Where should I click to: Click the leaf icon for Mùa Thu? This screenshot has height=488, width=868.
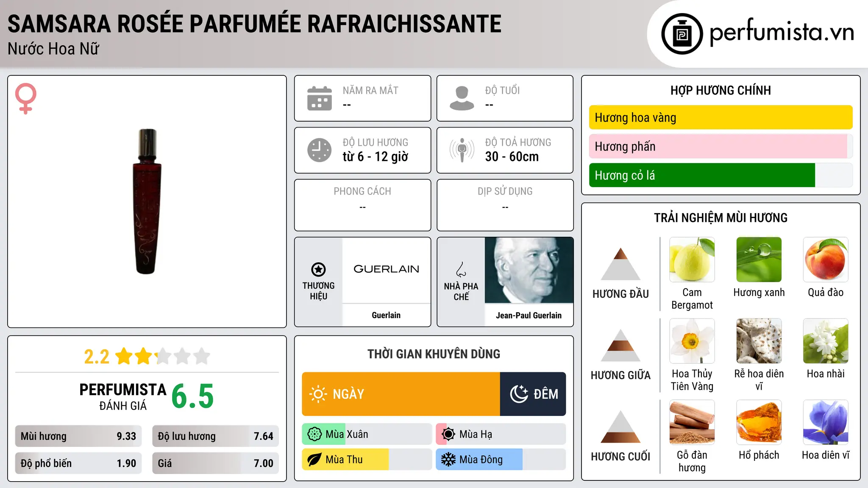314,460
